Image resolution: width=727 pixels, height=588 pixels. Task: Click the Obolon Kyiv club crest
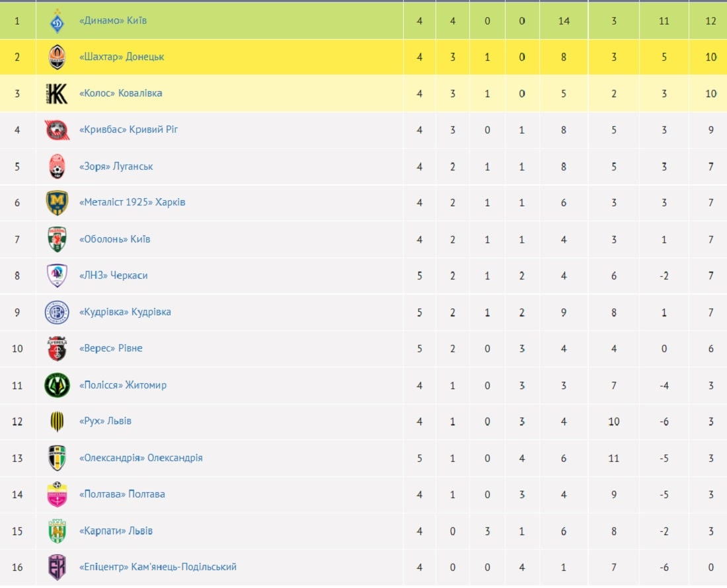[57, 240]
